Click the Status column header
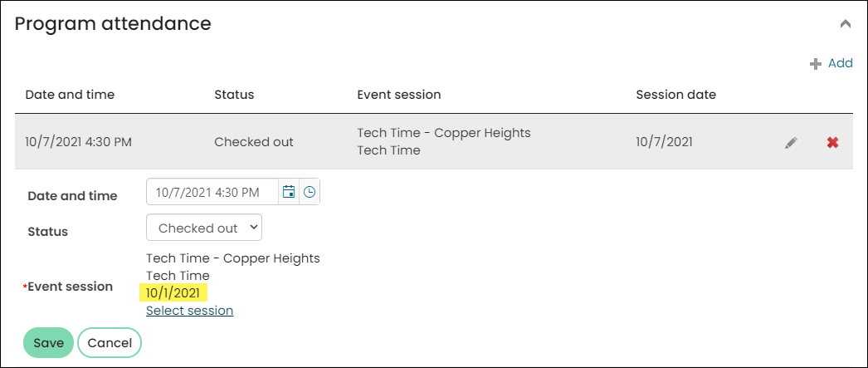 pos(234,95)
